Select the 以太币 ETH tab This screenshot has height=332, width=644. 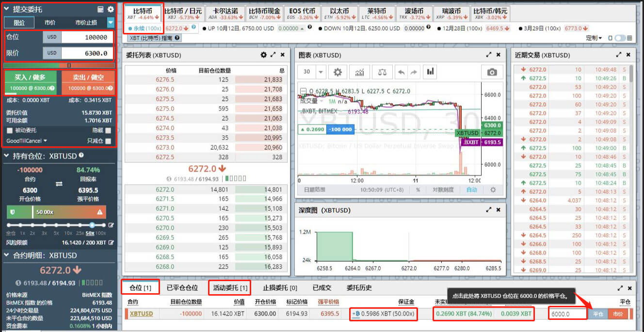pyautogui.click(x=340, y=14)
